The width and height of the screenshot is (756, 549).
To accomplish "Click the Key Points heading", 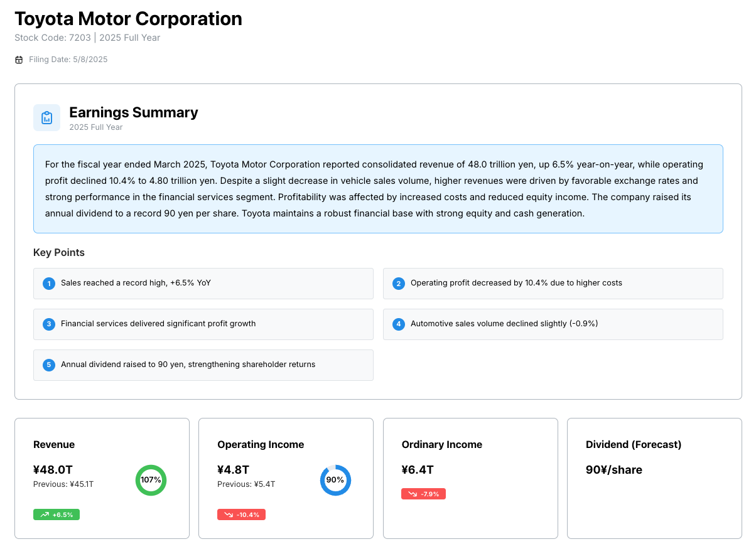I will click(59, 253).
